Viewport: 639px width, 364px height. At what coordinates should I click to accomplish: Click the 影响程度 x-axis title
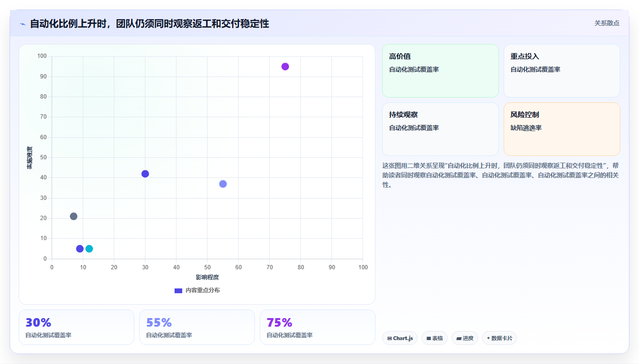click(x=207, y=277)
